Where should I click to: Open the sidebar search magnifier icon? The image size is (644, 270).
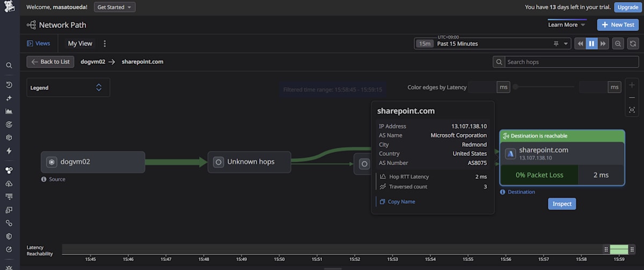point(9,65)
